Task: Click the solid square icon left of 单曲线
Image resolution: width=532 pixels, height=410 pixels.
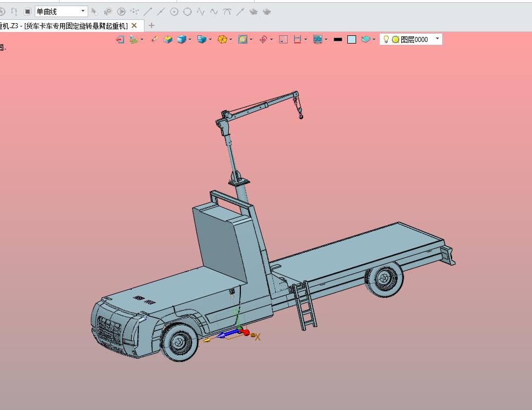Action: tap(28, 12)
